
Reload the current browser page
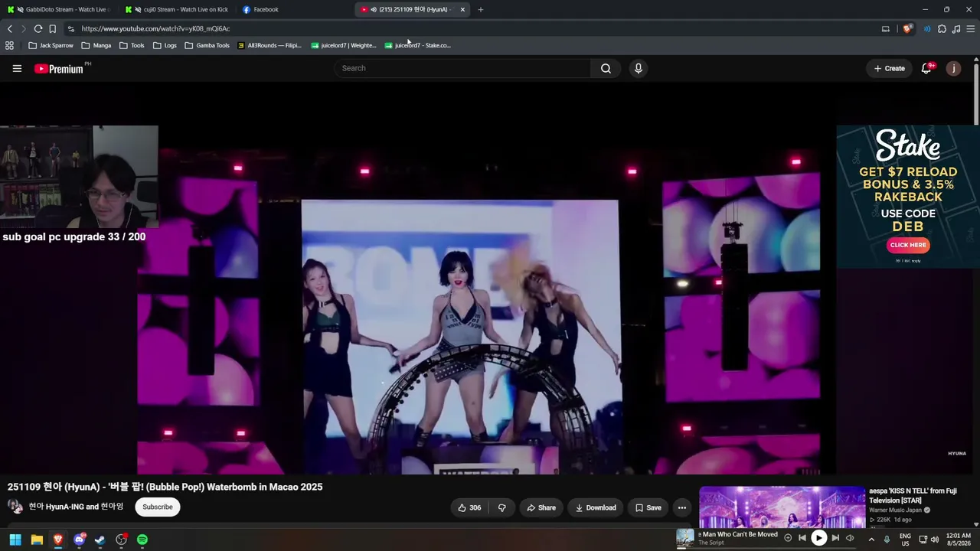tap(38, 29)
